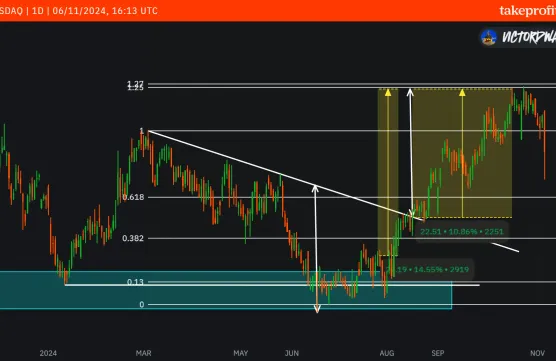Click the white arrowhead touching the descending trendline
The height and width of the screenshot is (361, 556).
pos(315,188)
